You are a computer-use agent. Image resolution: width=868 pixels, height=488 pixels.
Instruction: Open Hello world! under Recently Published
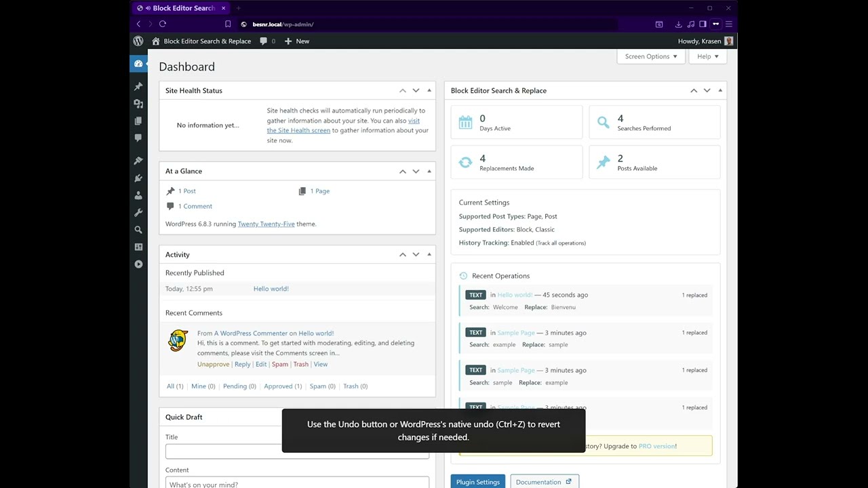pos(271,289)
